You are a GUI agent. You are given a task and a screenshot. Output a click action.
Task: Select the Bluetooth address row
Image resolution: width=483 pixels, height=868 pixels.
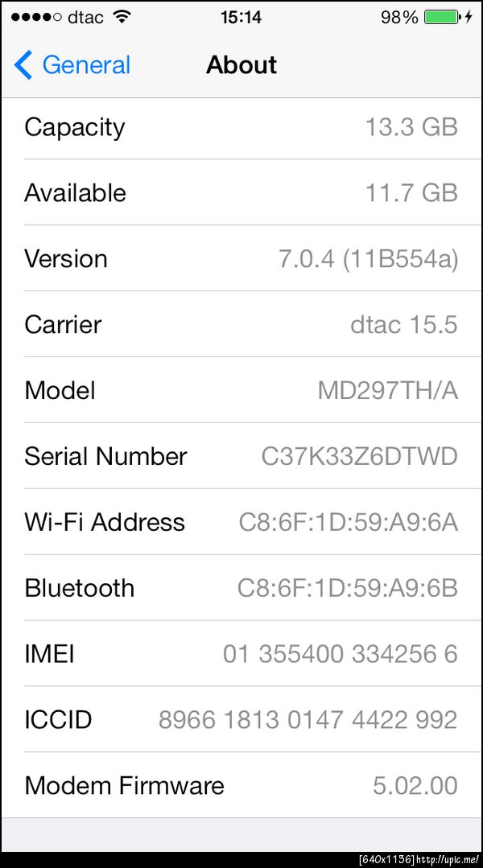tap(242, 588)
